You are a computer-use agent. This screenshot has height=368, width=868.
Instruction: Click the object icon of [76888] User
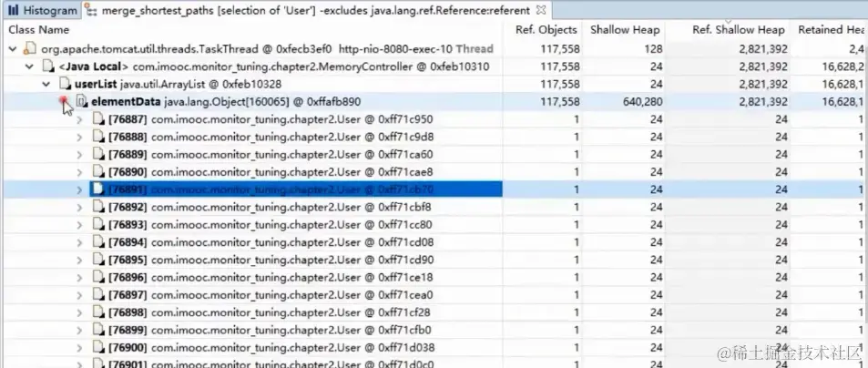98,137
